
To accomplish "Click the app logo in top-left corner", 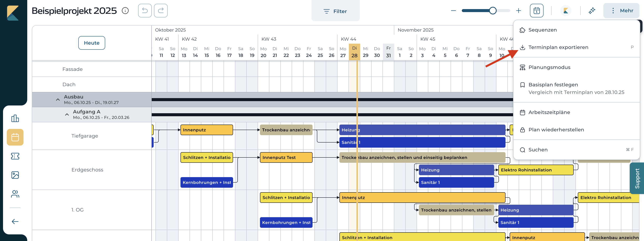I will click(x=13, y=13).
